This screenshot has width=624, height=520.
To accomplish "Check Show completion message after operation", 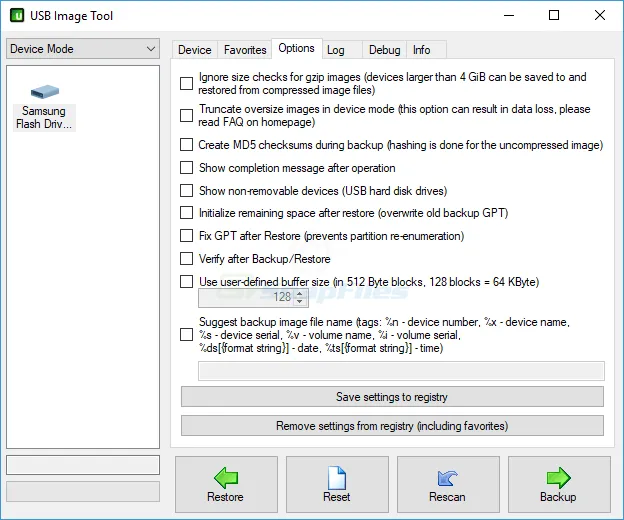I will tap(186, 167).
